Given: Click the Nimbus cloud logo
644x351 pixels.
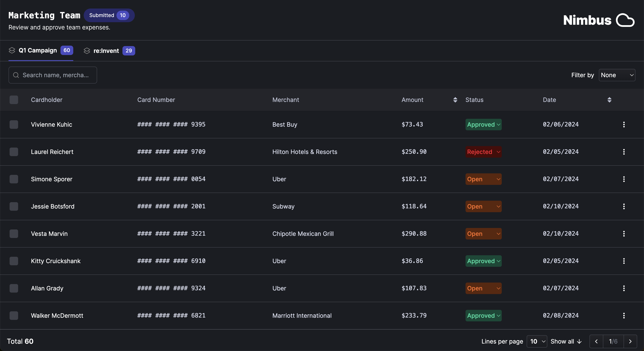Looking at the screenshot, I should pyautogui.click(x=625, y=20).
